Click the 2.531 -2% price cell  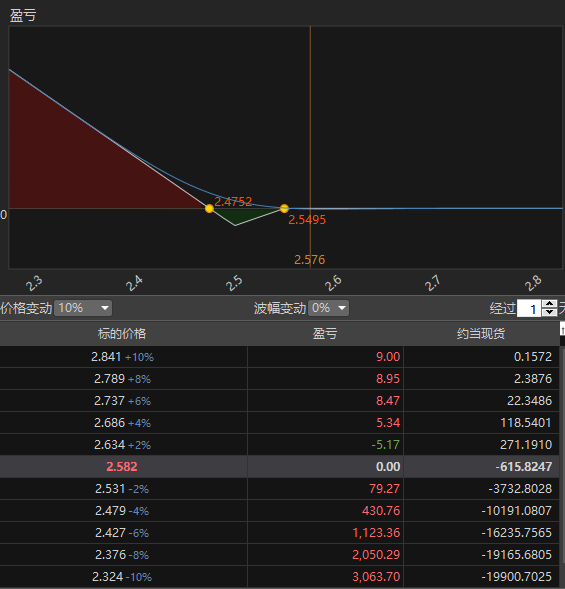tap(122, 489)
